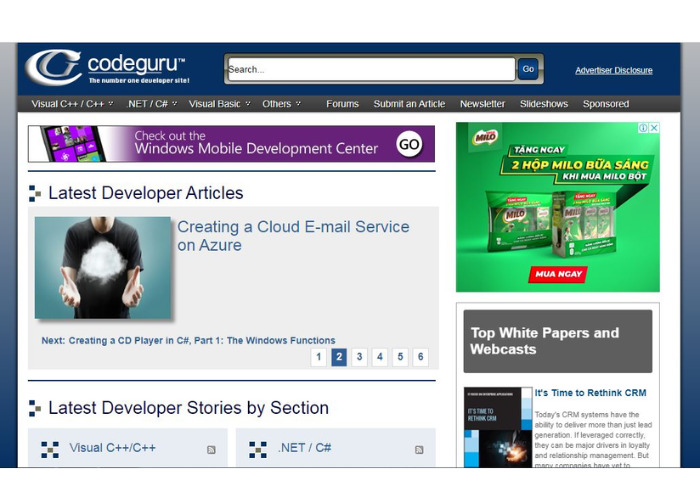Click RSS feed icon for .NET / C#
The image size is (700, 500).
tap(419, 450)
